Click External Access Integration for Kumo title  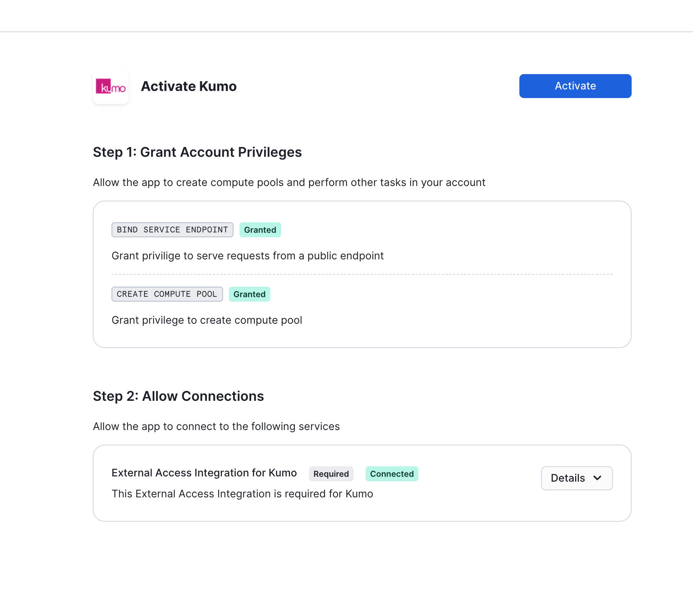pos(204,473)
